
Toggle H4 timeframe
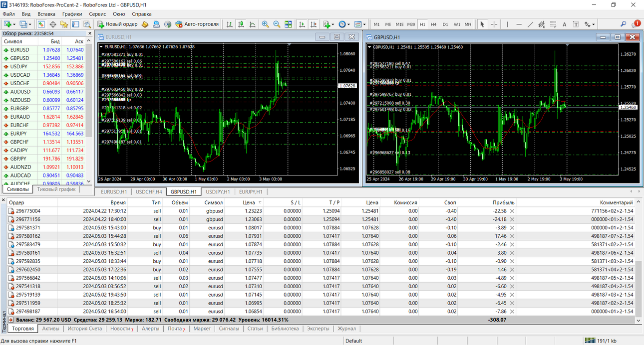point(434,24)
